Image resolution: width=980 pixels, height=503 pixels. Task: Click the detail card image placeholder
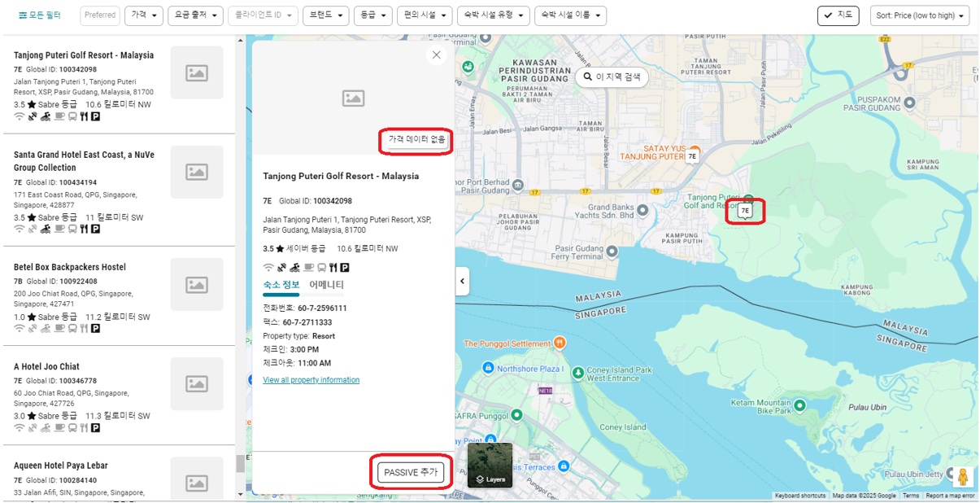tap(353, 98)
